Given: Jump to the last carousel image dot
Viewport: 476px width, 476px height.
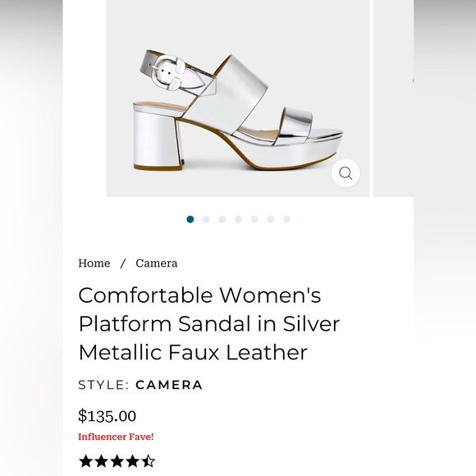Looking at the screenshot, I should (286, 219).
